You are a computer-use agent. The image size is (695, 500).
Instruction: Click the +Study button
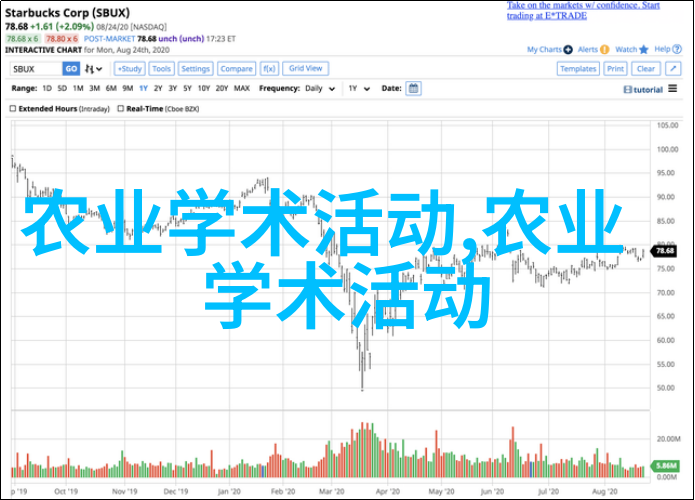pyautogui.click(x=129, y=69)
